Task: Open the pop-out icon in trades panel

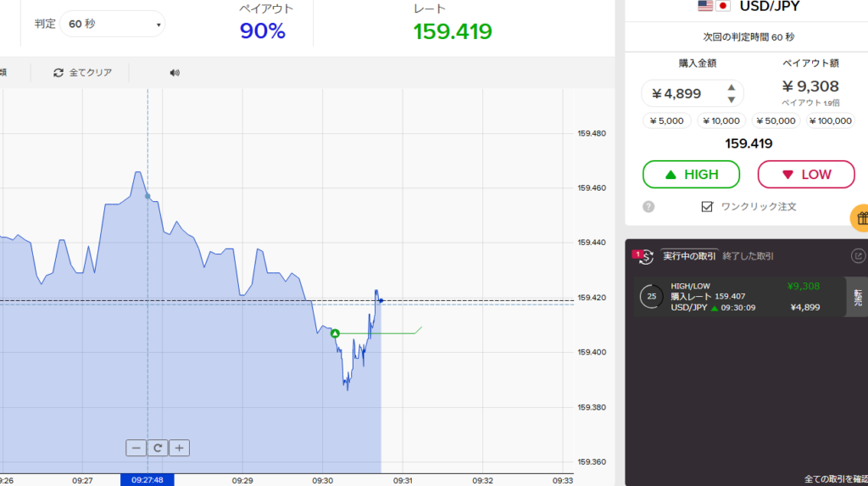Action: pyautogui.click(x=857, y=255)
